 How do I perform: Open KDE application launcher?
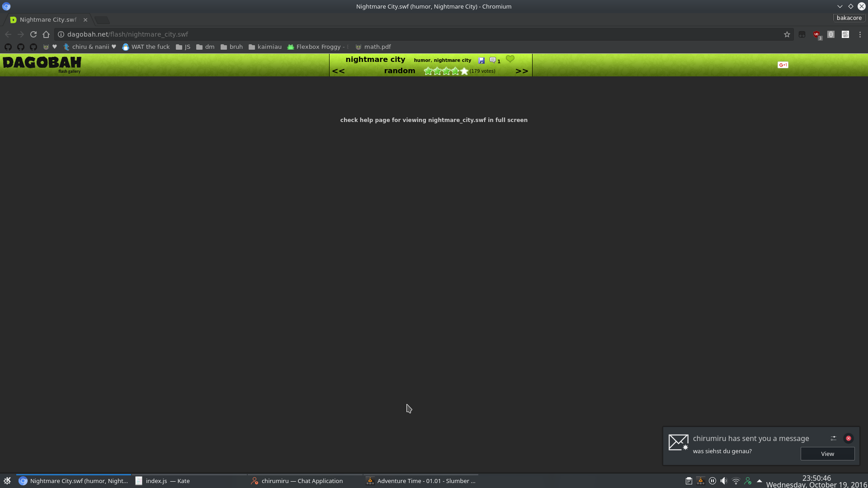point(7,481)
